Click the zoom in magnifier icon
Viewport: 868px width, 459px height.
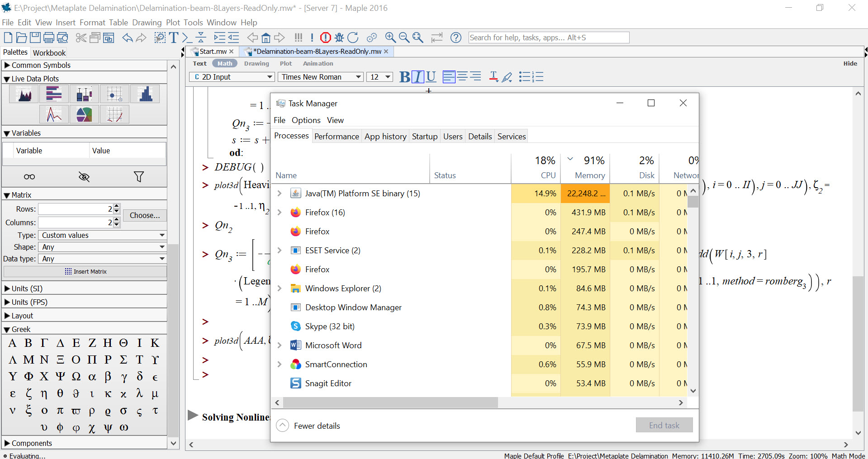tap(390, 38)
